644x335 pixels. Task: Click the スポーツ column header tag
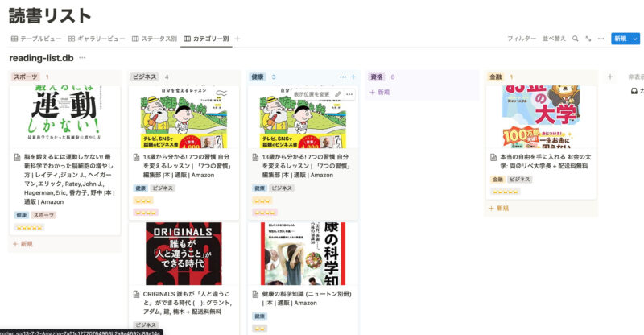[x=26, y=77]
